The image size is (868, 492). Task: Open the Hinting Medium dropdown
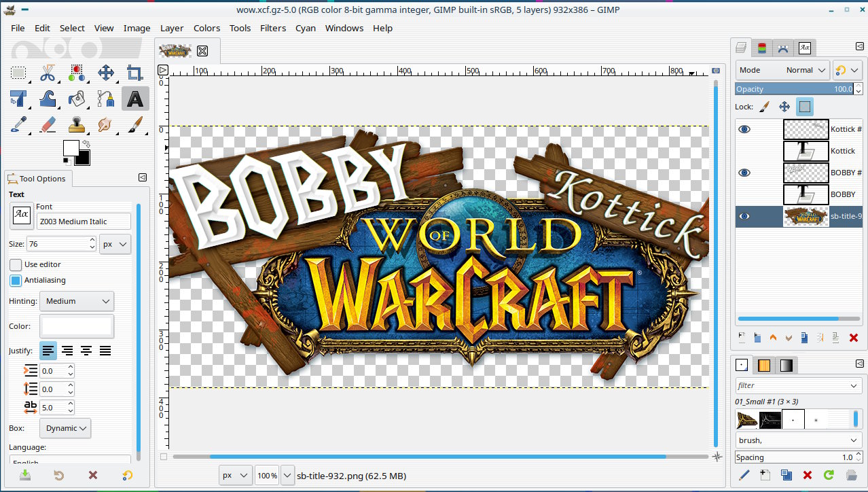[x=77, y=301]
